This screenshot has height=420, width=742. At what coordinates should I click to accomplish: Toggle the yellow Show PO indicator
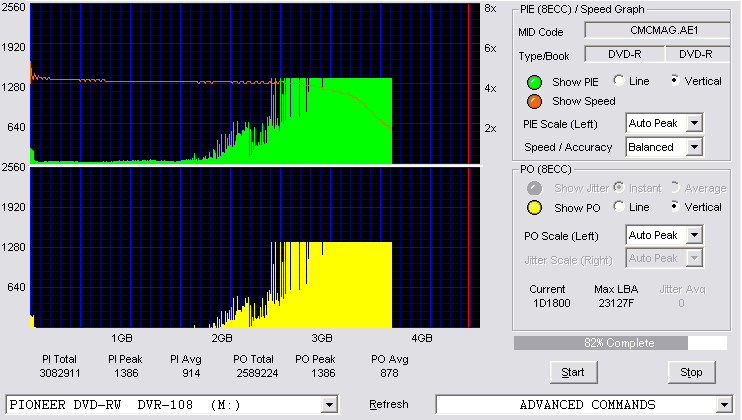coord(534,208)
